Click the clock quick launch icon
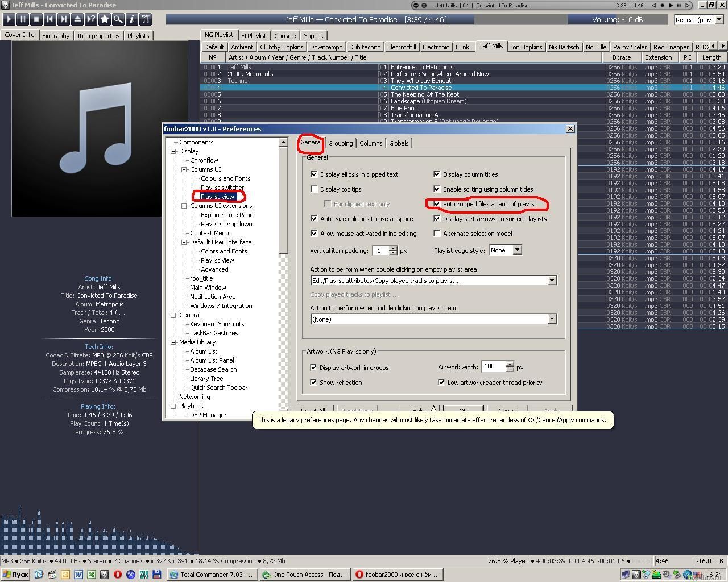 click(65, 575)
